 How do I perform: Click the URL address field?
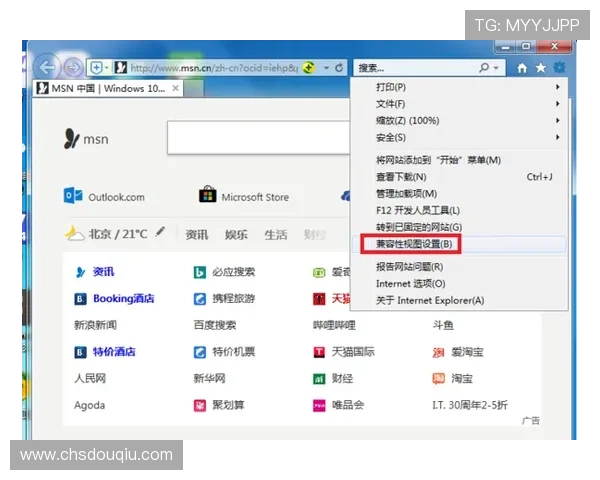click(x=214, y=68)
